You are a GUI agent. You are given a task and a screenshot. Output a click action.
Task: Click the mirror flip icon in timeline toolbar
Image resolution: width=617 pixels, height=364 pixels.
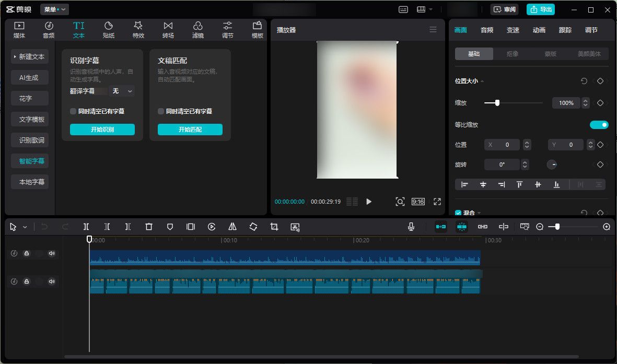(232, 227)
